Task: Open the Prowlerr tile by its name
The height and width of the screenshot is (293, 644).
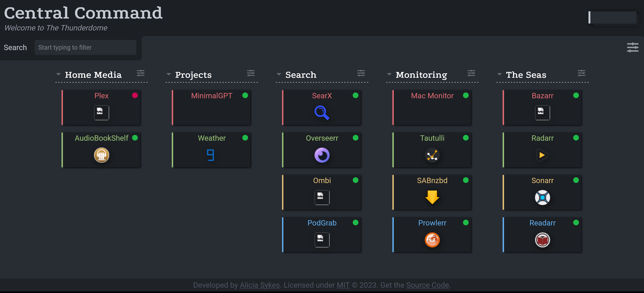Action: (432, 223)
